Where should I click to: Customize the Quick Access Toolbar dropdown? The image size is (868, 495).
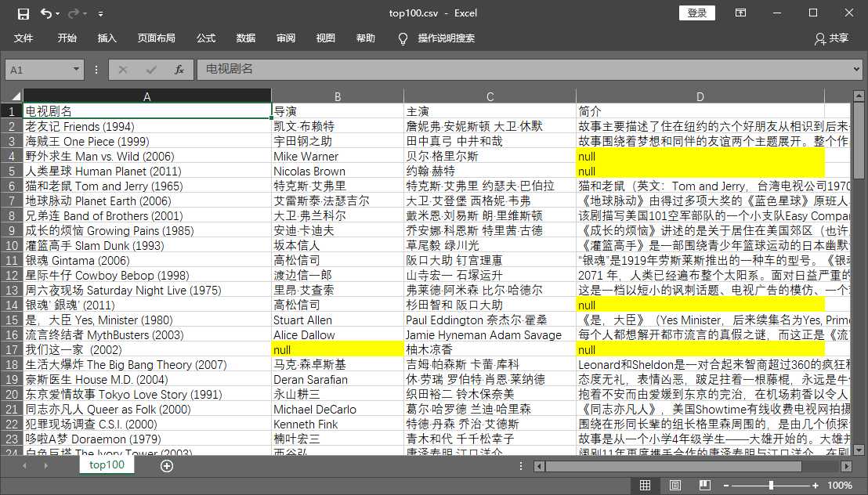click(100, 14)
